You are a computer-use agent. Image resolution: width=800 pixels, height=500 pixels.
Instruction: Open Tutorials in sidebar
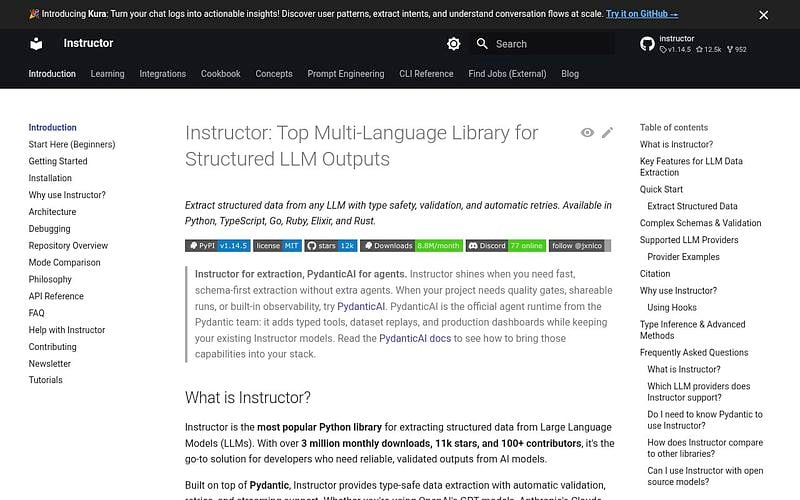pyautogui.click(x=45, y=380)
